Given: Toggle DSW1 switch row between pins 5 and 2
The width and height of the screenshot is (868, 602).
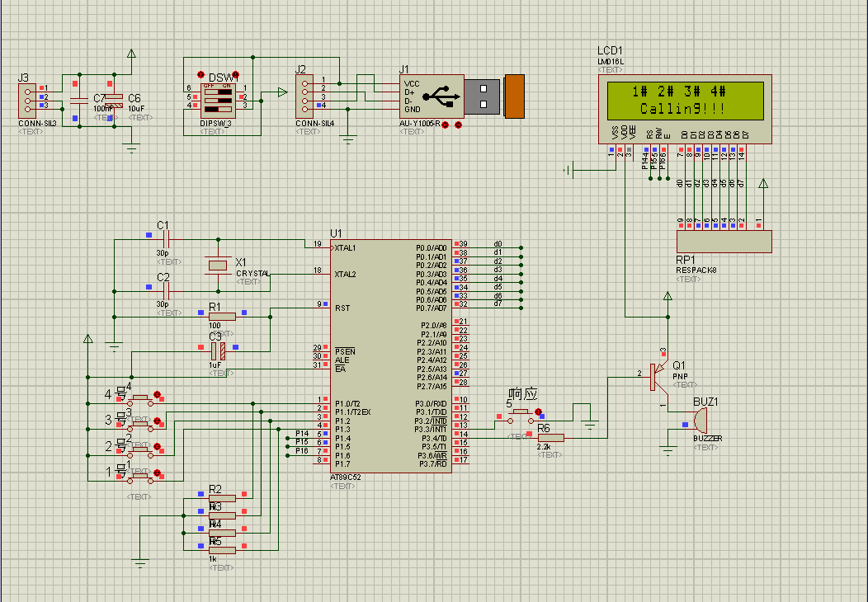Looking at the screenshot, I should [x=218, y=101].
